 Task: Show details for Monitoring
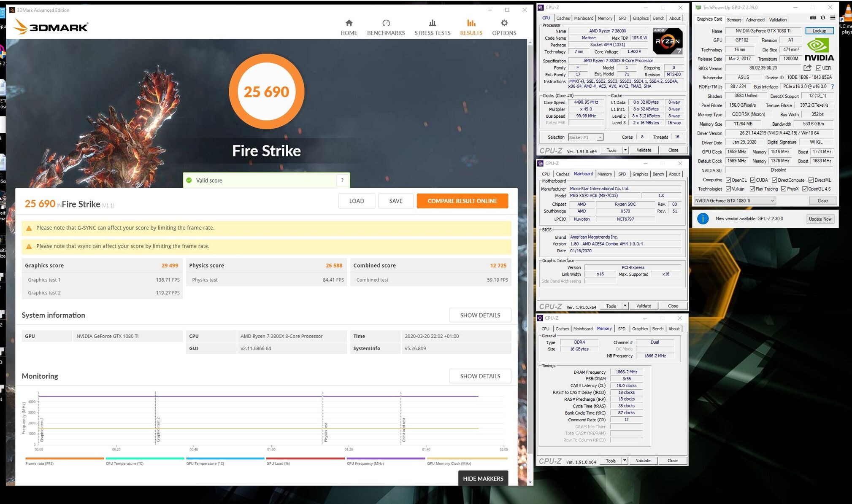coord(480,376)
